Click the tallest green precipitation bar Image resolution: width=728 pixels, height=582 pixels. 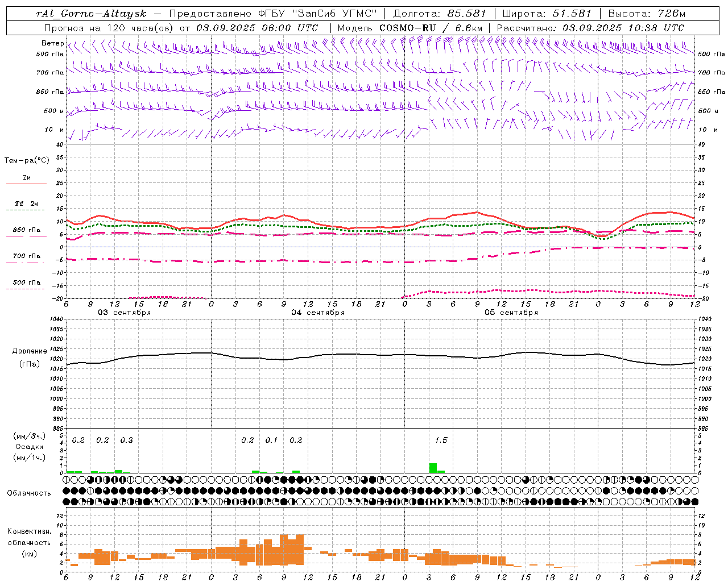433,468
